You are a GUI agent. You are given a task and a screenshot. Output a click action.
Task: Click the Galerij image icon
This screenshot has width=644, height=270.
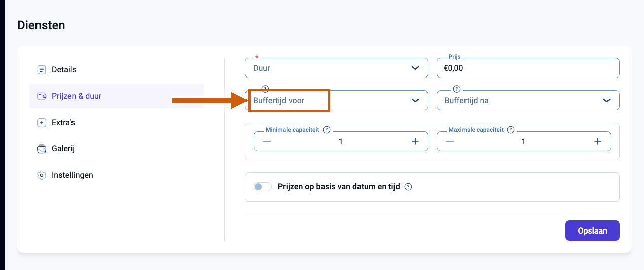[x=42, y=149]
